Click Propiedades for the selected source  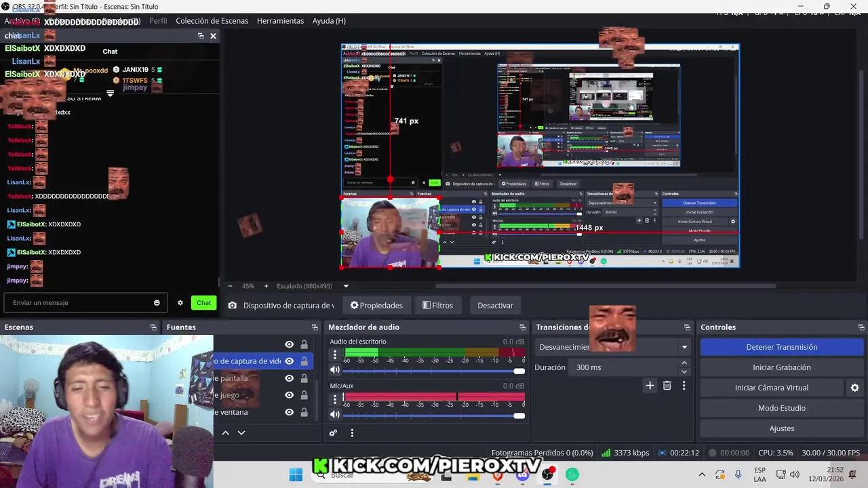376,306
